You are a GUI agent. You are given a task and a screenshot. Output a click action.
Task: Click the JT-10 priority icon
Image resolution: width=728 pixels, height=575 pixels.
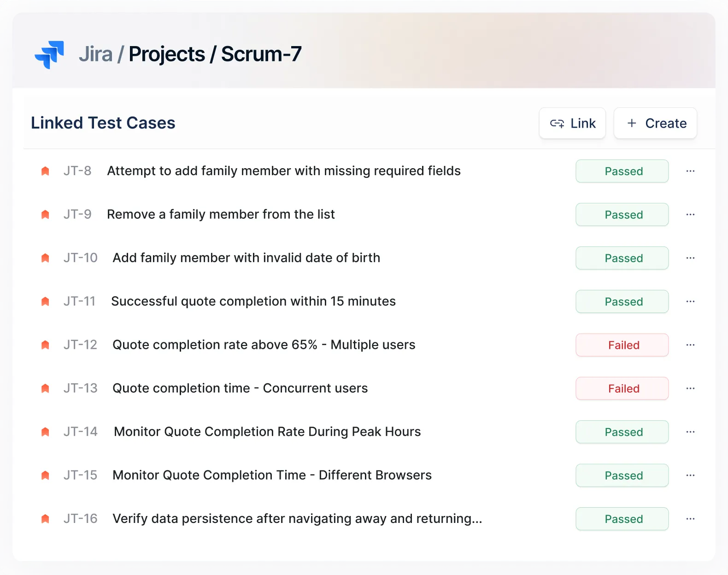click(45, 258)
